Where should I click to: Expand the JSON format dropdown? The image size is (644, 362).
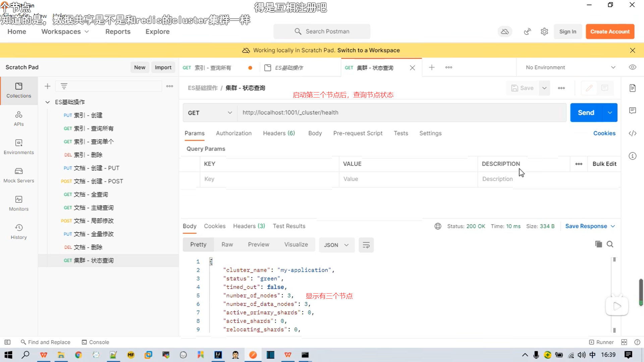coord(336,245)
